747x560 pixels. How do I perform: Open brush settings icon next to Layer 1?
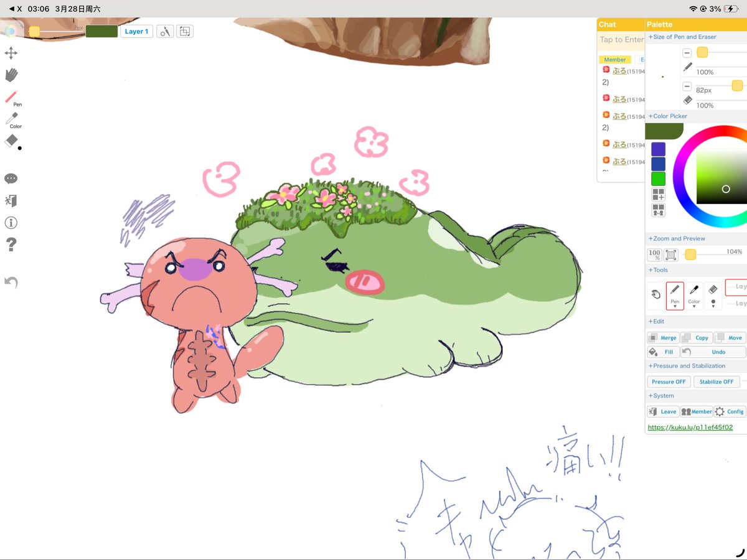pos(165,31)
